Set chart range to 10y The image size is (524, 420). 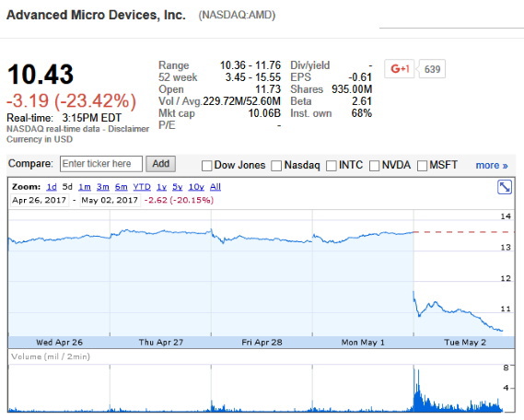[196, 187]
